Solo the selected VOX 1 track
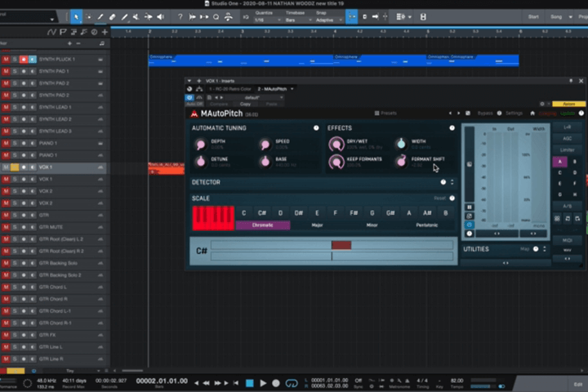Image resolution: width=588 pixels, height=392 pixels. [x=15, y=167]
